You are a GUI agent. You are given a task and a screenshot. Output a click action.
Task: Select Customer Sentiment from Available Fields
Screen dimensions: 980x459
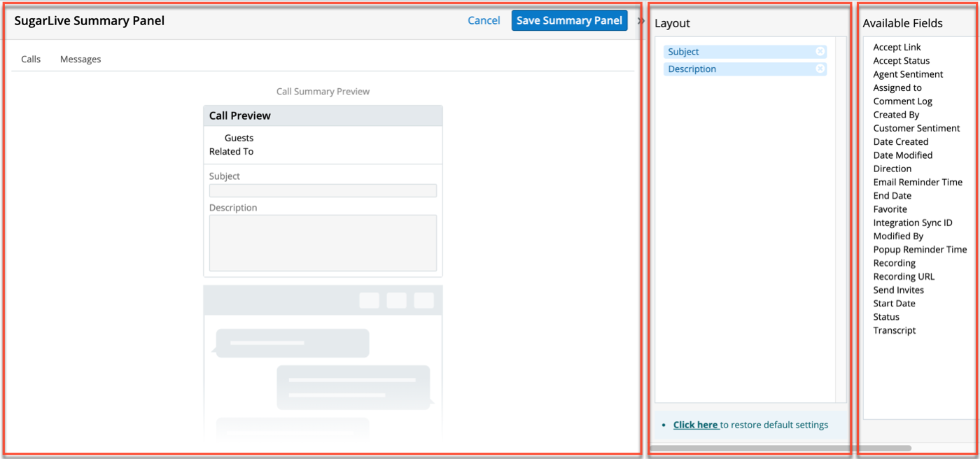click(916, 128)
